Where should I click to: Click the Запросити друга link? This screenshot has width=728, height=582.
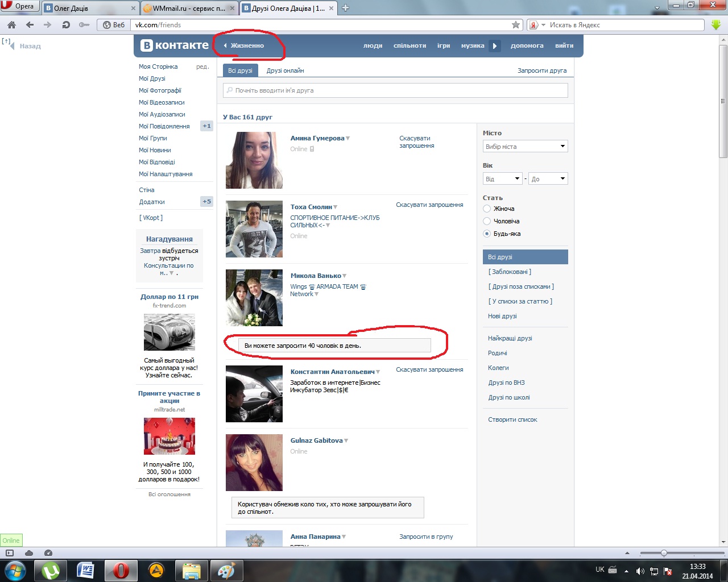point(542,70)
